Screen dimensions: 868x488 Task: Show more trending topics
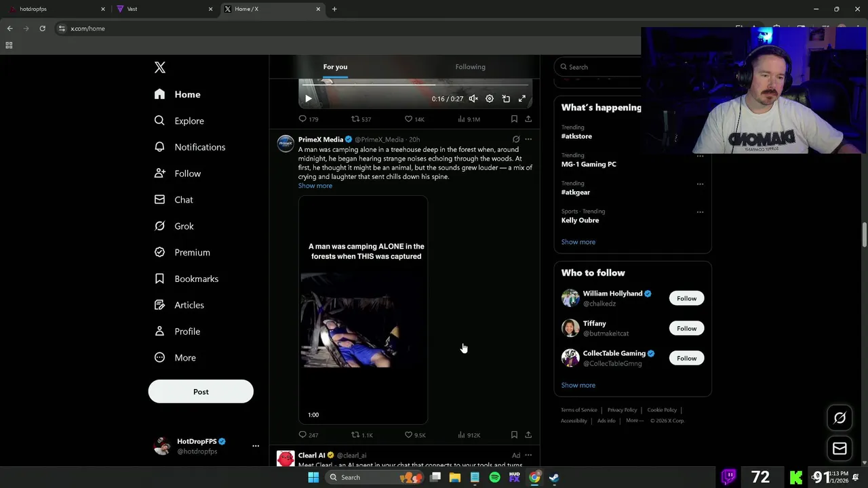pyautogui.click(x=578, y=242)
